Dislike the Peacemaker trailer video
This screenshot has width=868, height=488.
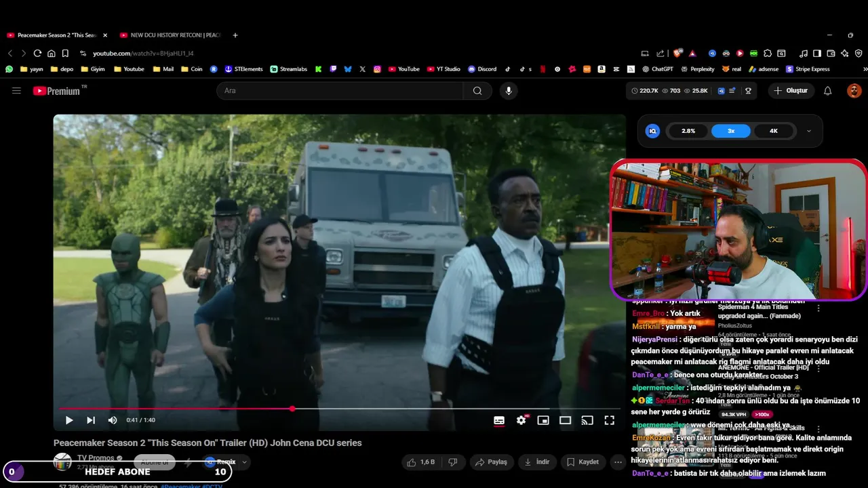pos(453,462)
